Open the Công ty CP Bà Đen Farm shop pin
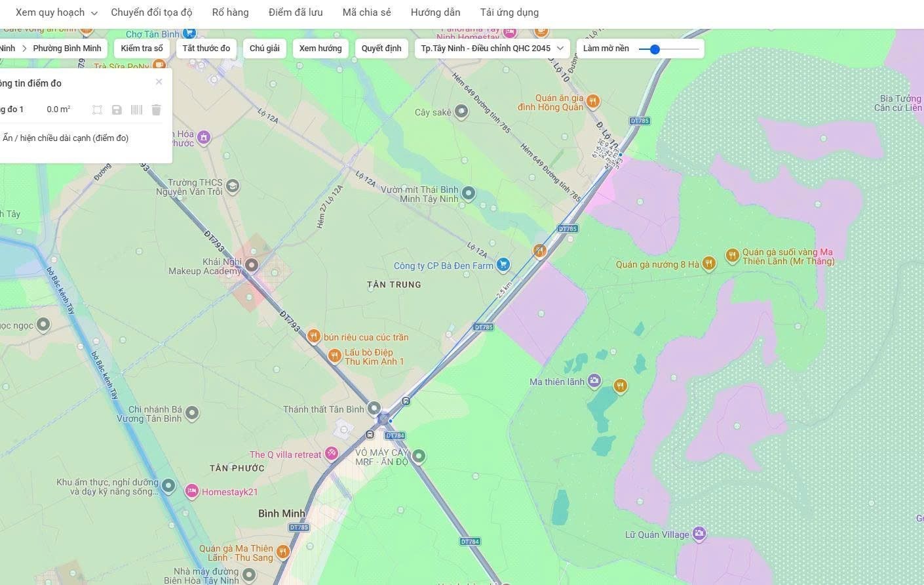 pyautogui.click(x=503, y=264)
